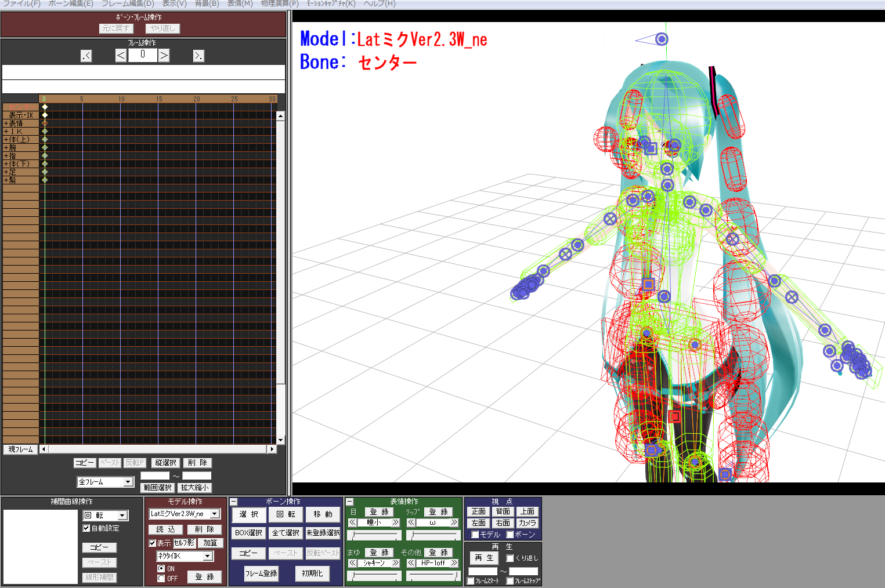Toggle the くり返し loop checkbox
This screenshot has height=588, width=885.
[x=510, y=558]
